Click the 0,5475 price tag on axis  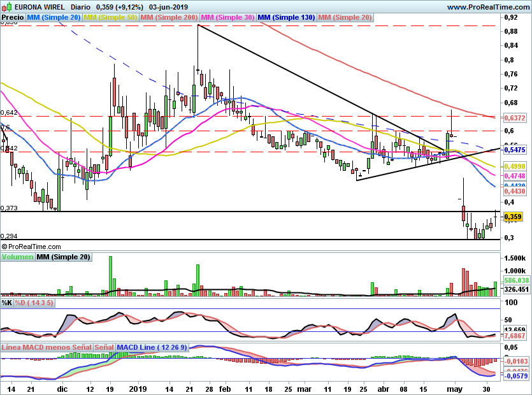(515, 150)
